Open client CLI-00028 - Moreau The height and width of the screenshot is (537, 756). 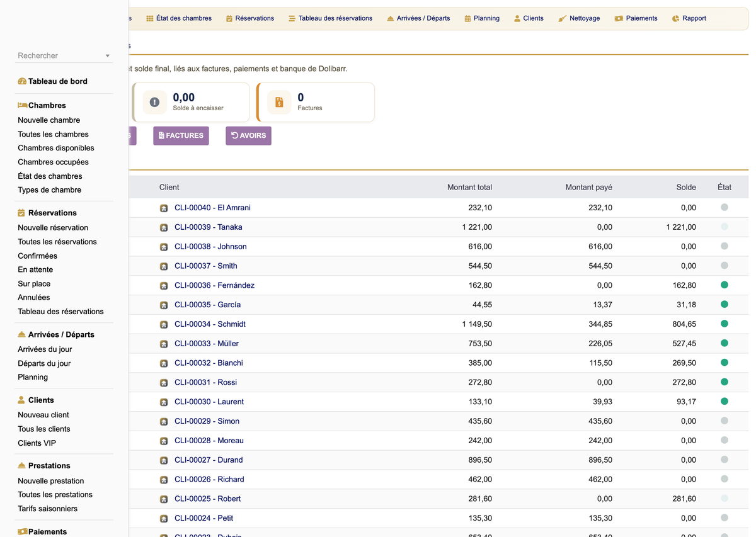[x=209, y=441]
